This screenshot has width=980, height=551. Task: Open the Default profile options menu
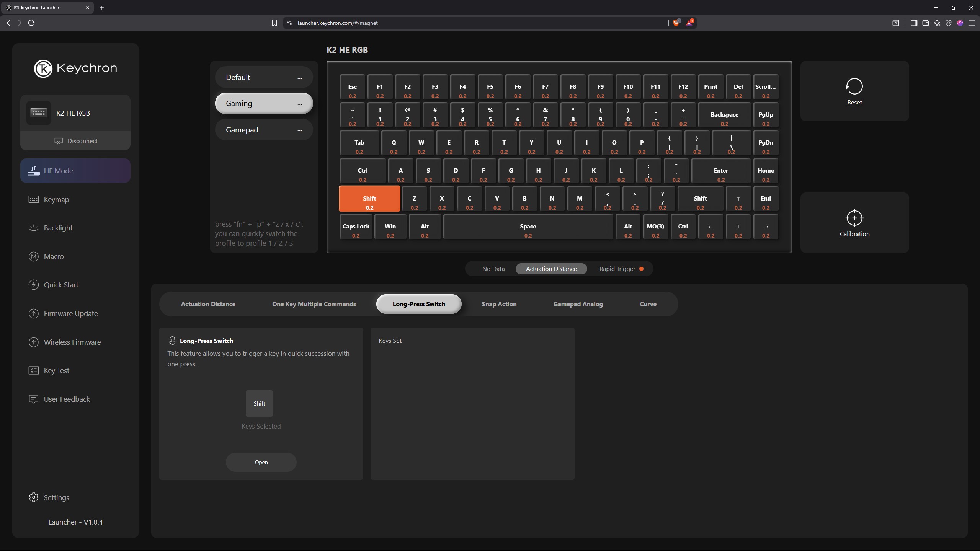[299, 78]
